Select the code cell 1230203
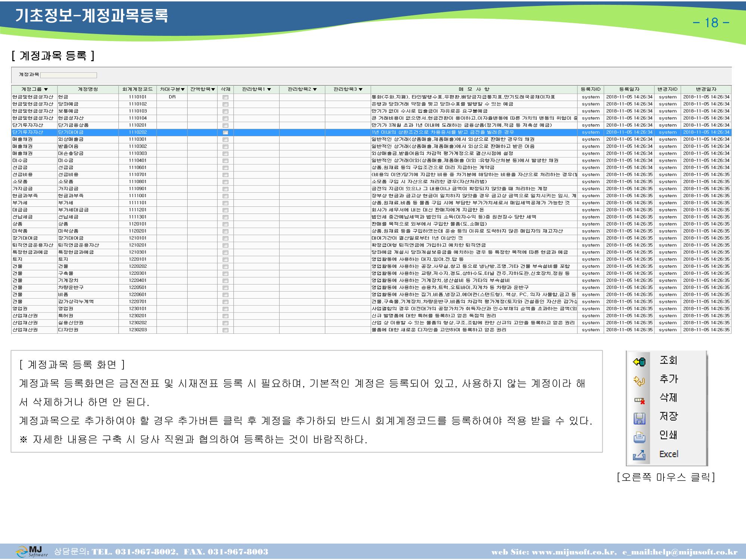Screen dimensions: 746x560 (138, 330)
